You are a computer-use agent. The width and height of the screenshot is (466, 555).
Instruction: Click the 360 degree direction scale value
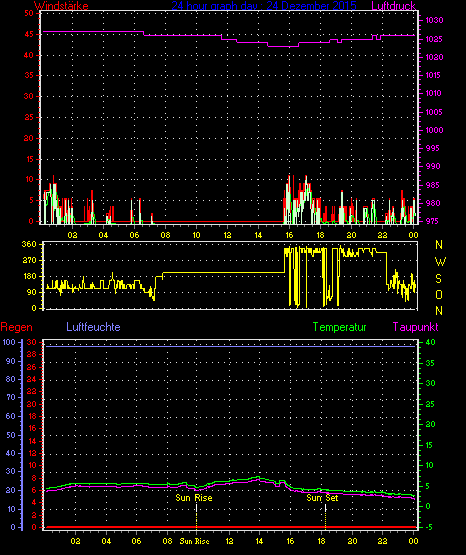[29, 244]
